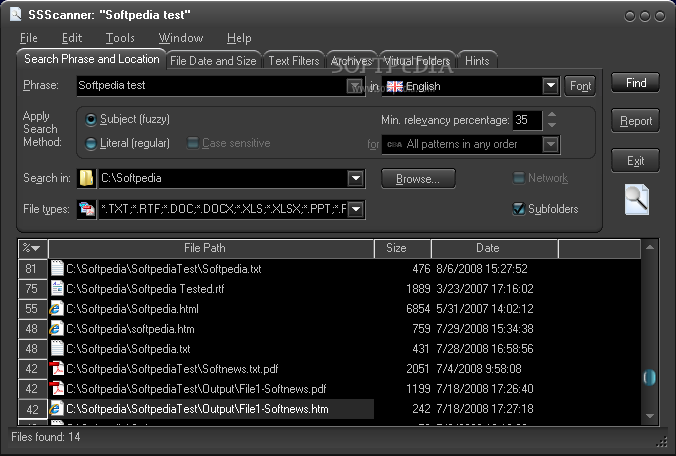676x456 pixels.
Task: Click the results scroll up arrow
Action: click(x=650, y=247)
